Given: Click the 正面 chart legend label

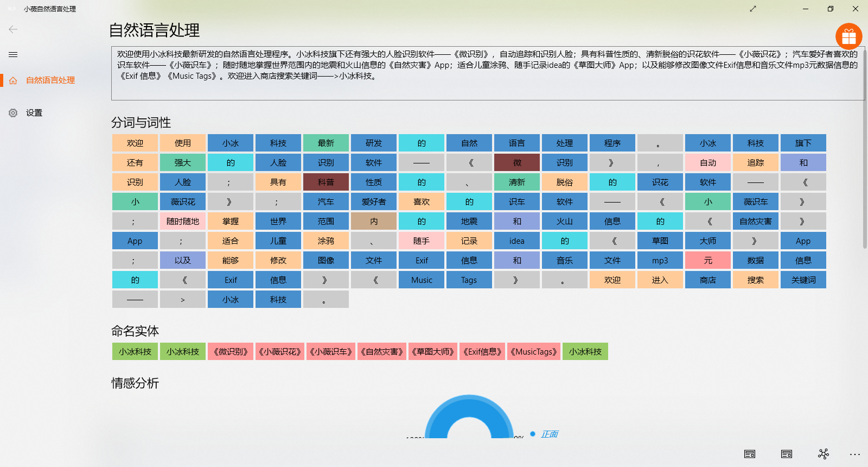Looking at the screenshot, I should (550, 434).
